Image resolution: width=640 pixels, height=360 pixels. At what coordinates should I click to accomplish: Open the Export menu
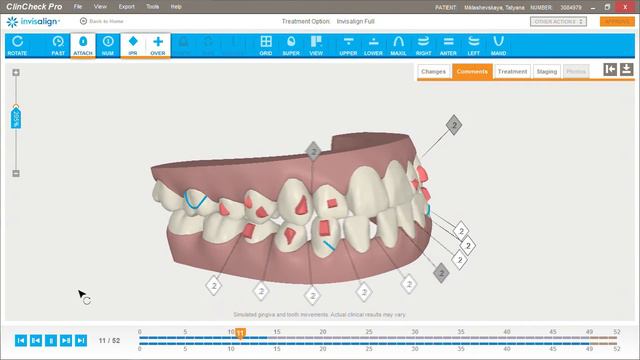(127, 7)
